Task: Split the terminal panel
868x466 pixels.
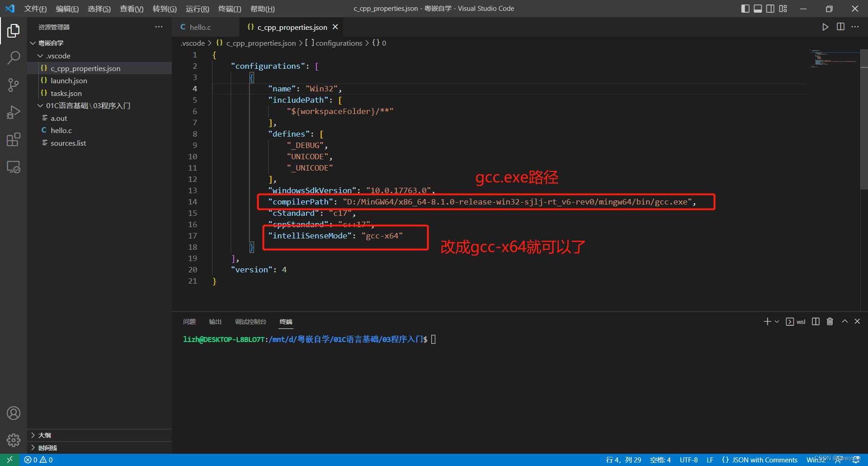Action: coord(816,322)
